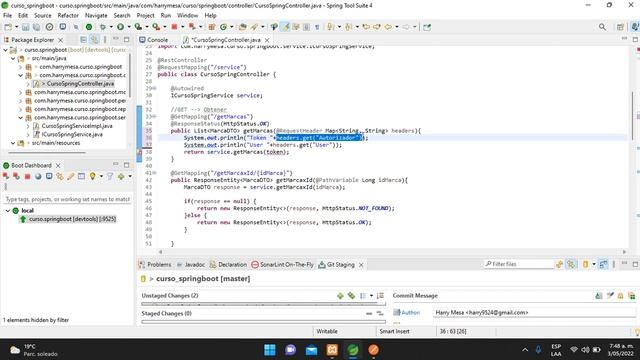This screenshot has width=640, height=360.
Task: Click the curso_springboot [master] repository label
Action: tap(203, 279)
